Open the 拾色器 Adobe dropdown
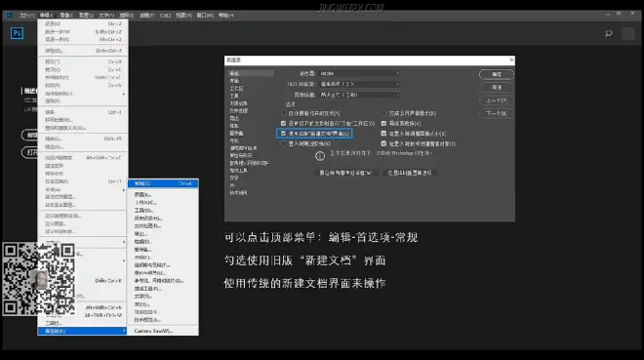Screen dimensions: 644x360 pos(359,73)
